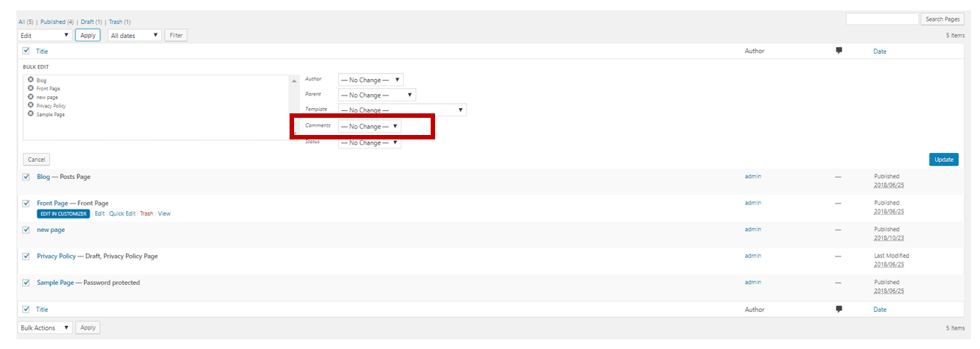Show All (5) pages view
Screen dimensions: 980x349
[27, 22]
